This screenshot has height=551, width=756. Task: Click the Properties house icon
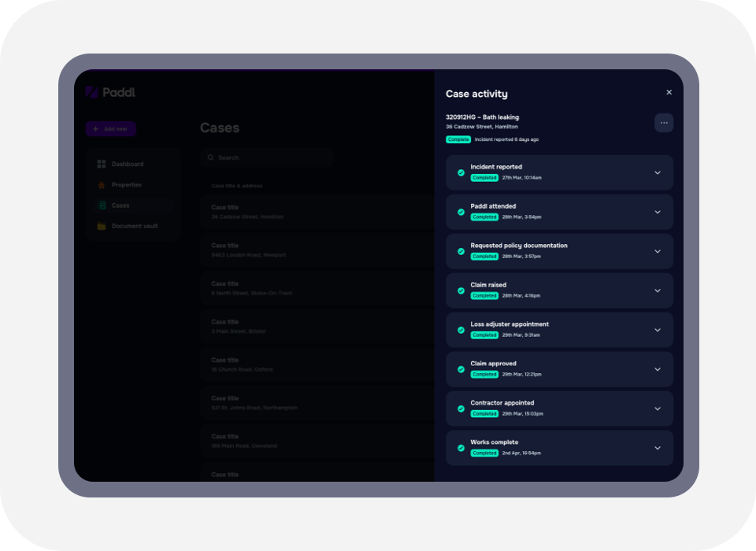tap(101, 185)
